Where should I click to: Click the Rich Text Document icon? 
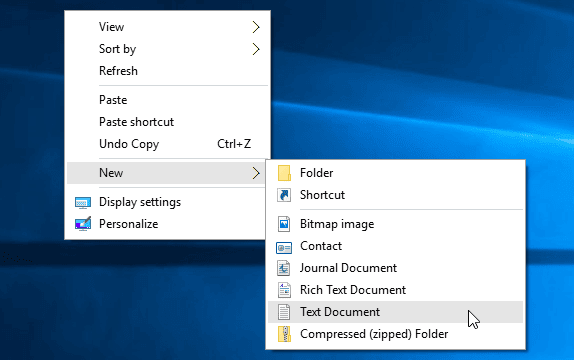[284, 290]
